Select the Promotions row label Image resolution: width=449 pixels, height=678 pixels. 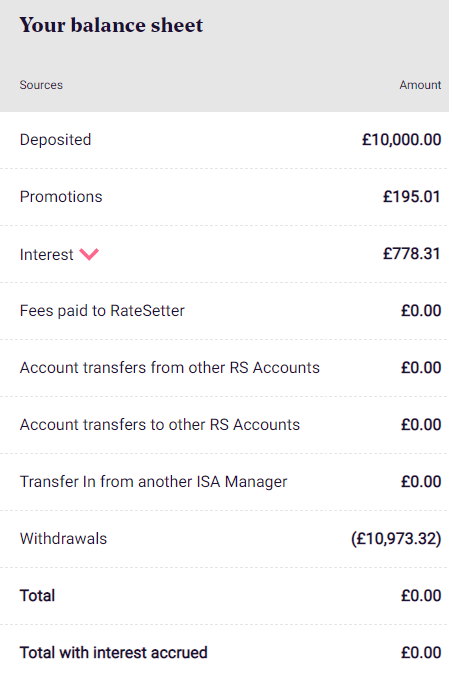(x=61, y=197)
